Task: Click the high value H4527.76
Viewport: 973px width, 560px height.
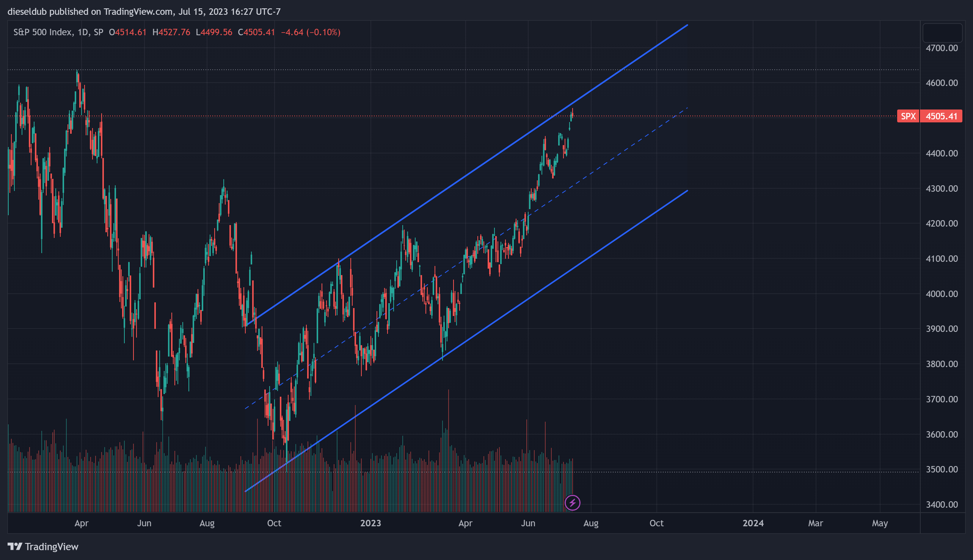Action: (x=171, y=32)
